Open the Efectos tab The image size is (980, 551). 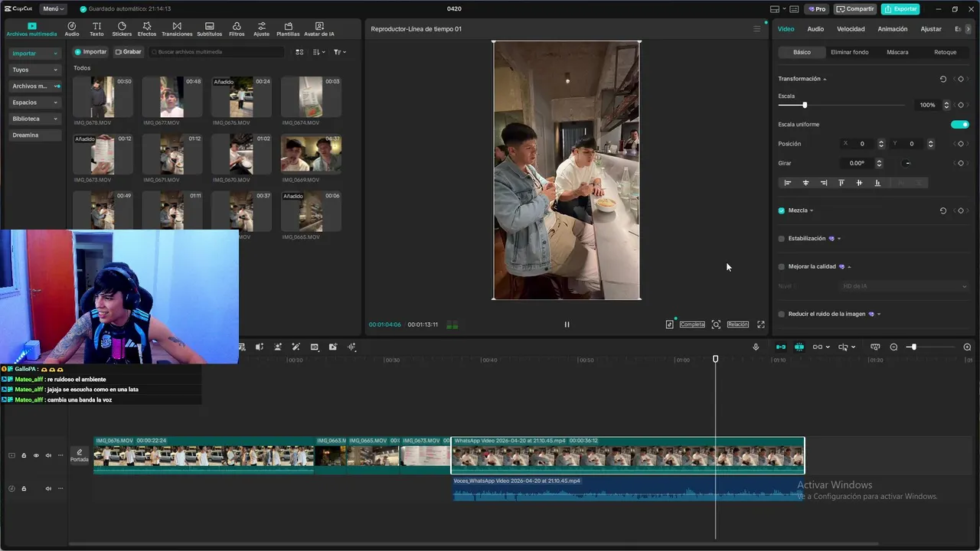(147, 29)
